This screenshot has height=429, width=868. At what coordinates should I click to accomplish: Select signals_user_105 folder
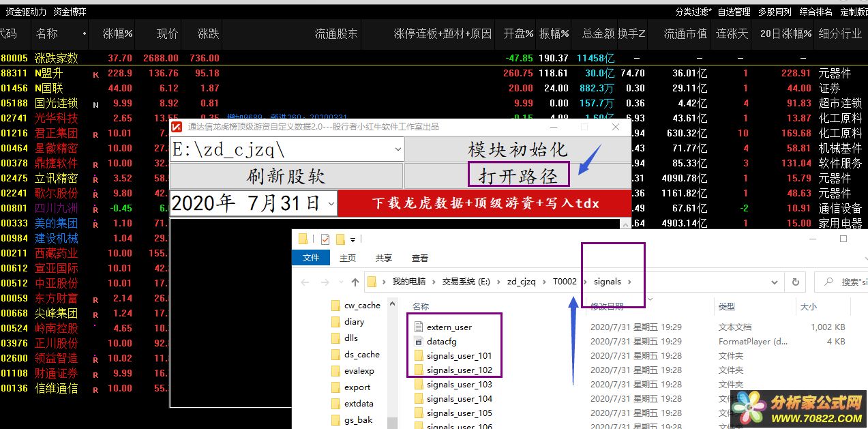tap(459, 413)
